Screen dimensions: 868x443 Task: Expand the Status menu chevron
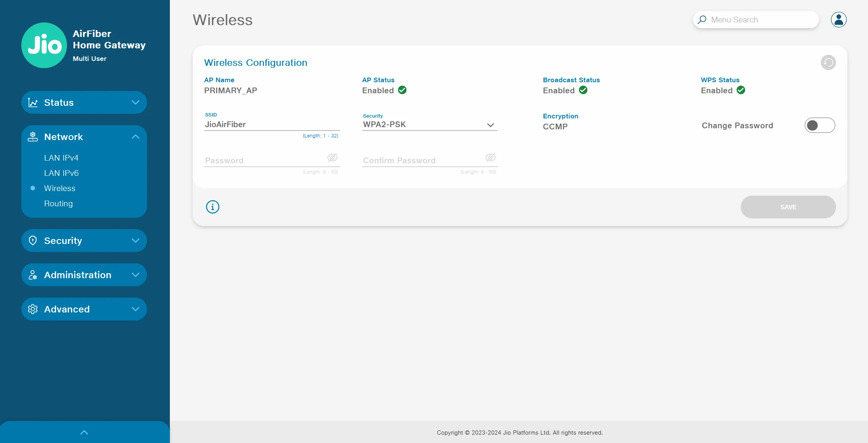(x=136, y=102)
